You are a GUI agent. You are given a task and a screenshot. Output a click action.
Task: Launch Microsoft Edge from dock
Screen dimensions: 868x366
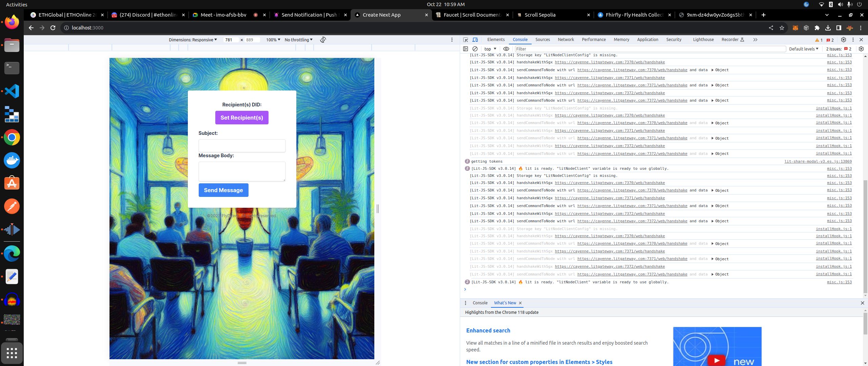12,253
